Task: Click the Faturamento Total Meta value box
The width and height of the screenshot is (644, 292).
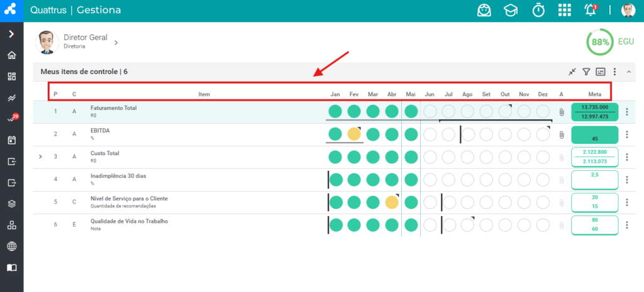Action: point(595,112)
